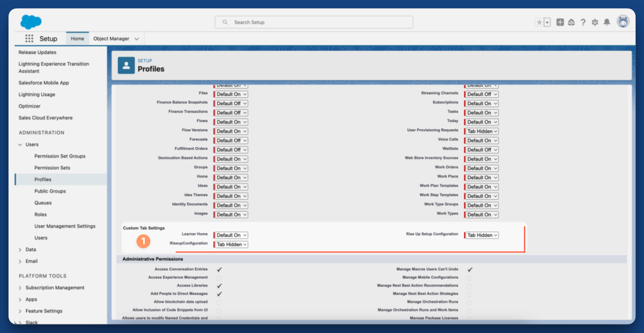
Task: Toggle Access Conversation Entries checkbox
Action: (219, 269)
